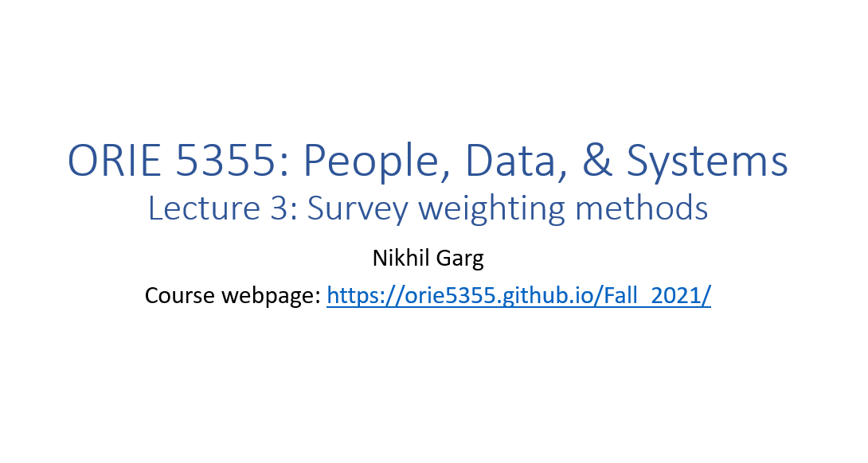Click the word "Course" before the link
This screenshot has width=868, height=463.
(x=179, y=296)
